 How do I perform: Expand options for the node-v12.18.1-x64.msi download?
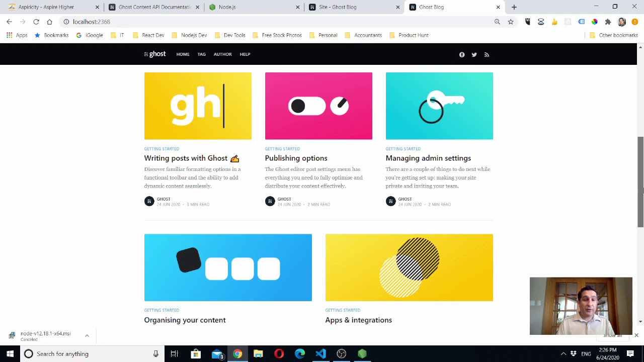[87, 336]
